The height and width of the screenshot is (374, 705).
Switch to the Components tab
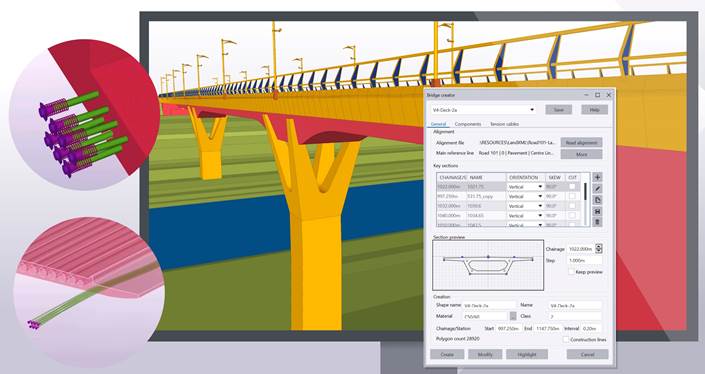pyautogui.click(x=468, y=124)
